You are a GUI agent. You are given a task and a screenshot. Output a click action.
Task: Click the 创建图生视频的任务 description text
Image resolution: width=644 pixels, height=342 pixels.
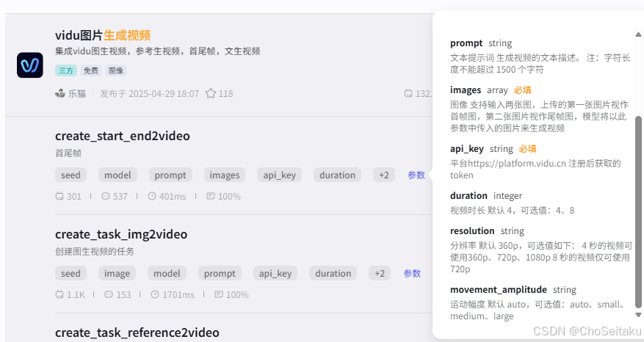tap(95, 251)
